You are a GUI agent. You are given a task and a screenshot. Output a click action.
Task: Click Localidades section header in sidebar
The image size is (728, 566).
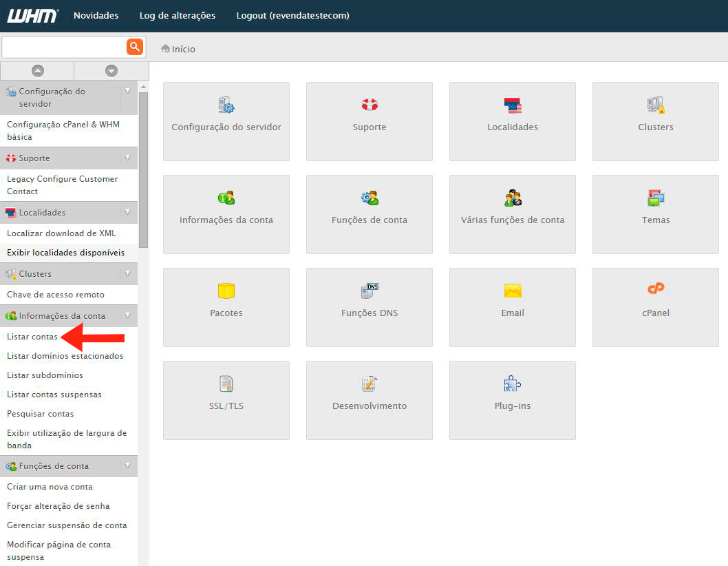click(69, 212)
